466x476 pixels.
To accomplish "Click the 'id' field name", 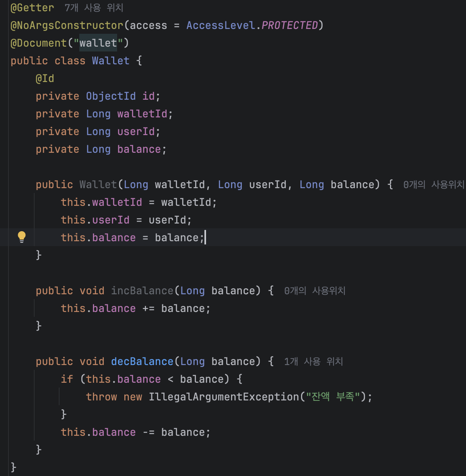I will point(148,96).
